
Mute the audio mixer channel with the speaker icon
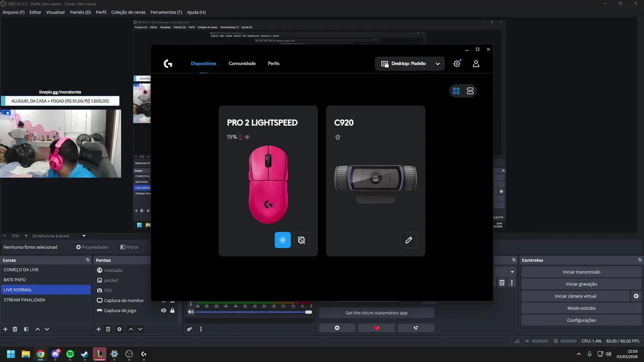click(191, 312)
